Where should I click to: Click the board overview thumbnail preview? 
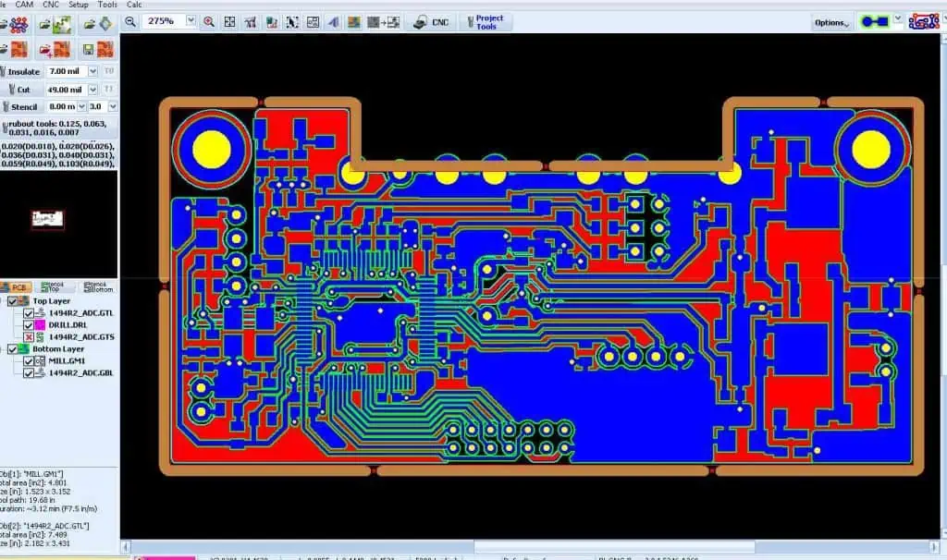pos(47,219)
